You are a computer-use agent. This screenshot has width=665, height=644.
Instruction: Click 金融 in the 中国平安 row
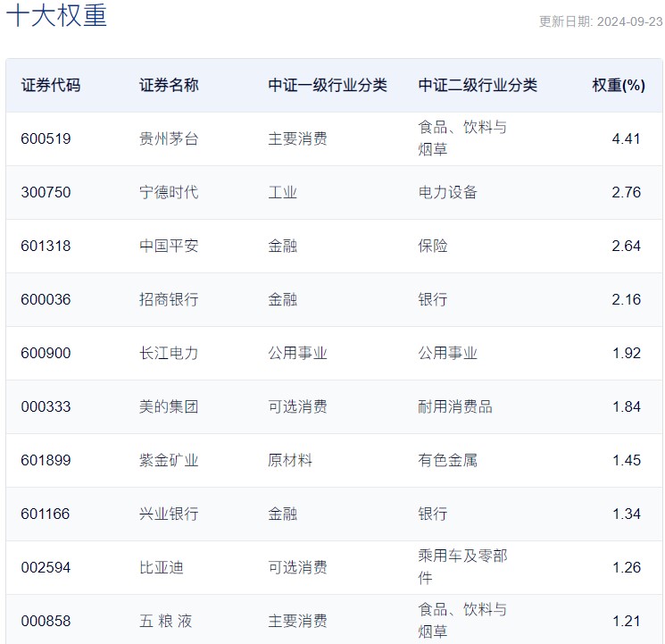tap(282, 246)
